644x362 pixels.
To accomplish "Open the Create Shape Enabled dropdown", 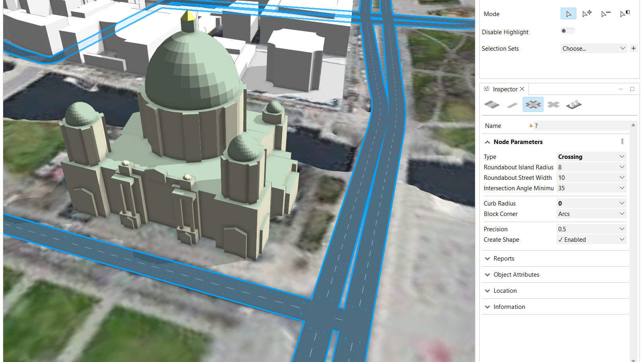I will [591, 240].
